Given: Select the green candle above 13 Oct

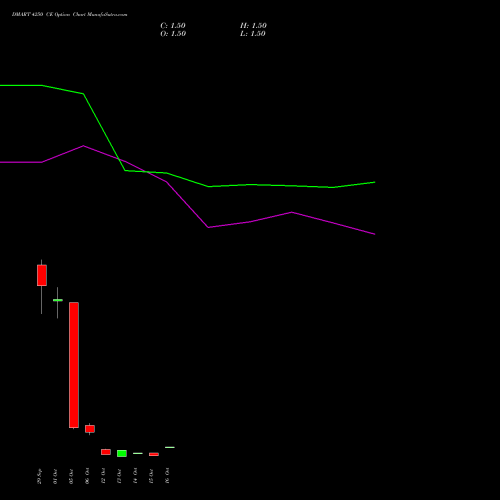Looking at the screenshot, I should click(122, 453).
